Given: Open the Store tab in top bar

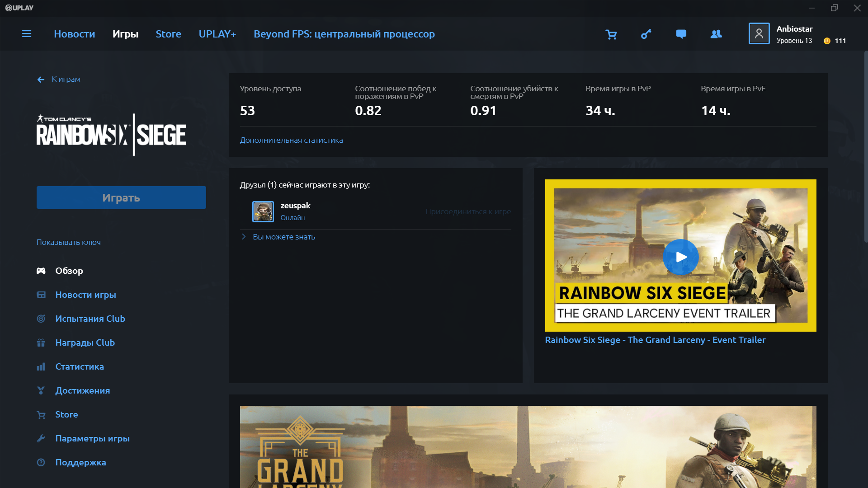Looking at the screenshot, I should tap(169, 34).
